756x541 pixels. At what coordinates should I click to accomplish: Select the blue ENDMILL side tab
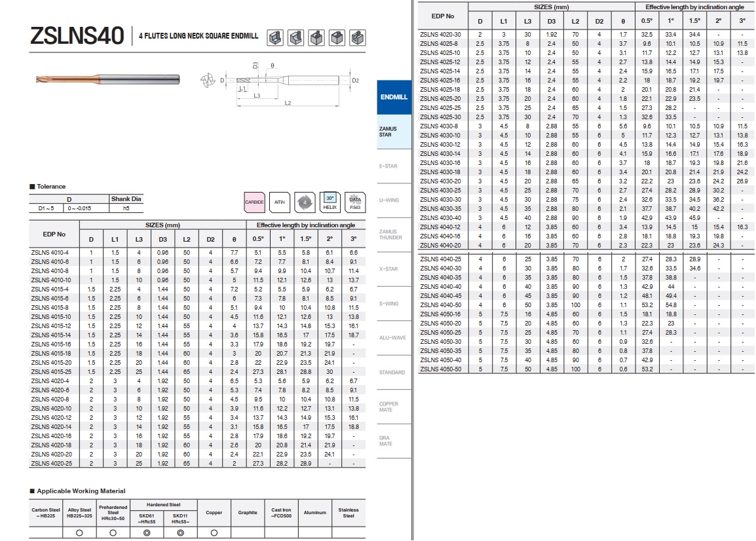tap(394, 97)
